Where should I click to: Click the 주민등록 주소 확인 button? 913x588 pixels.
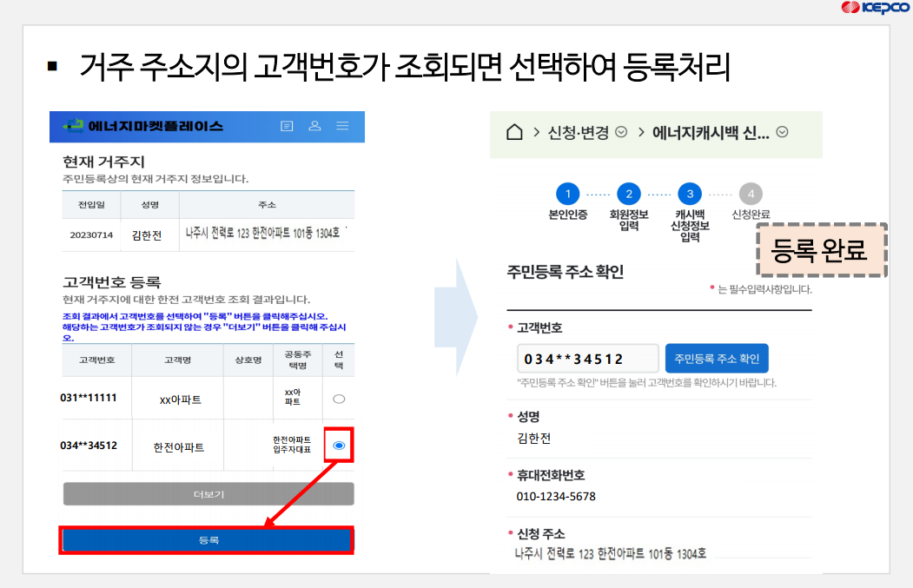(x=717, y=358)
